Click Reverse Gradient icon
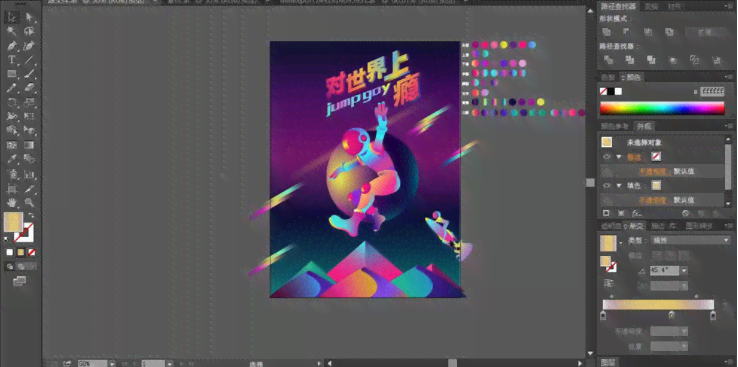 608,283
